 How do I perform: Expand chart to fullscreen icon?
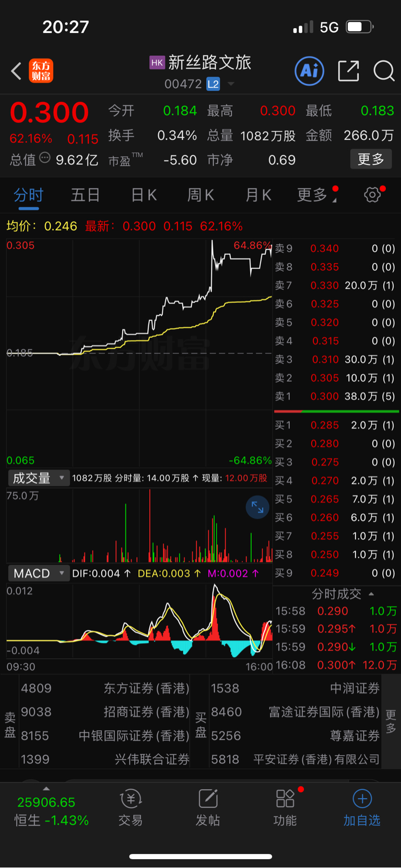coord(257,507)
